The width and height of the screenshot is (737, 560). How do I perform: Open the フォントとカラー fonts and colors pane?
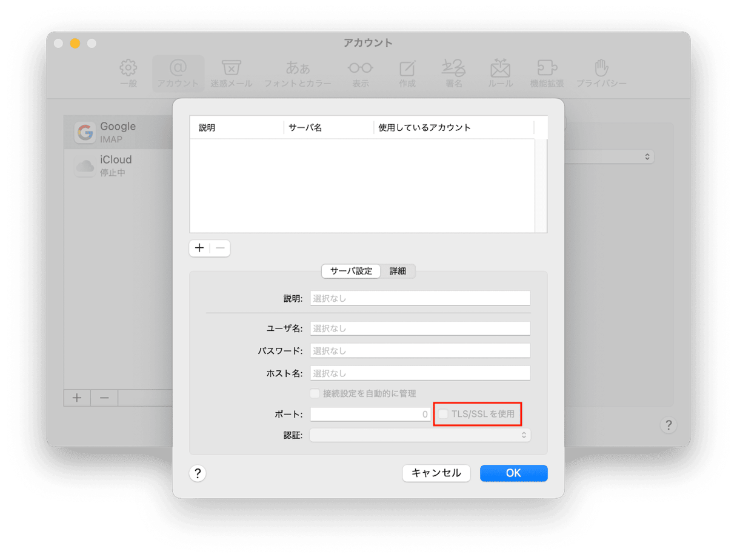[298, 68]
